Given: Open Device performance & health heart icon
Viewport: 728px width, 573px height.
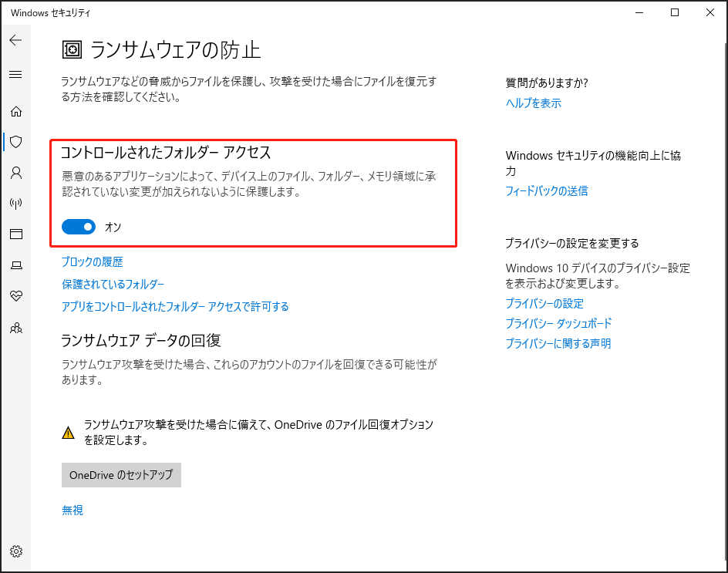Looking at the screenshot, I should [16, 296].
